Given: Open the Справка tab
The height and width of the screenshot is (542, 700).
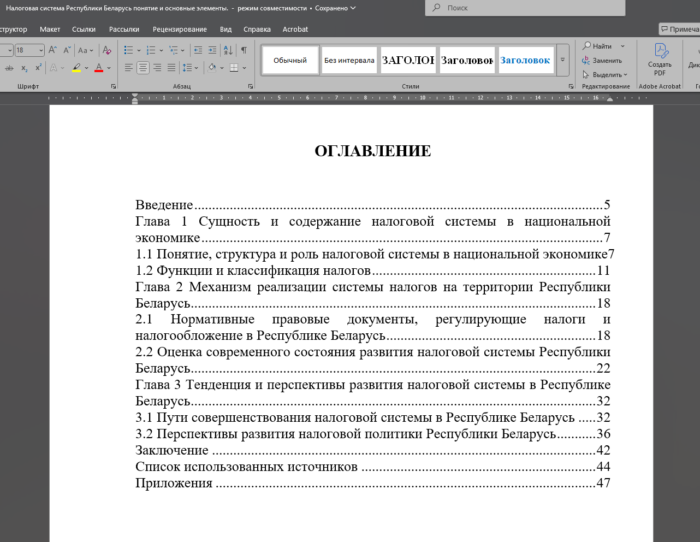Looking at the screenshot, I should point(257,29).
